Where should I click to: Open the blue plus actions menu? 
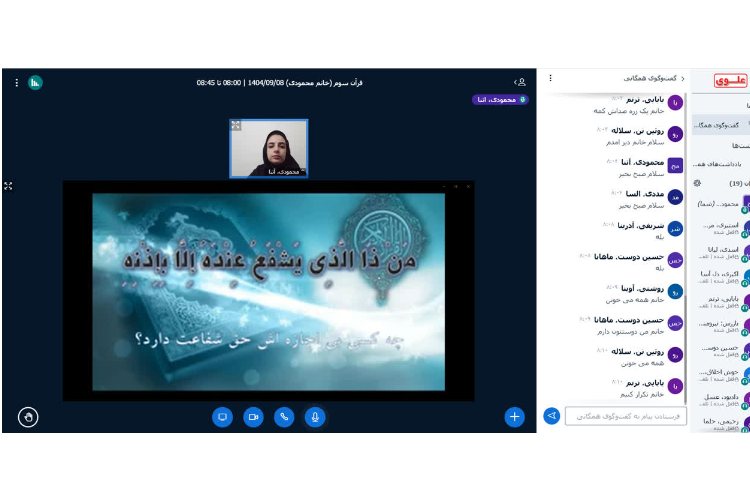click(515, 417)
